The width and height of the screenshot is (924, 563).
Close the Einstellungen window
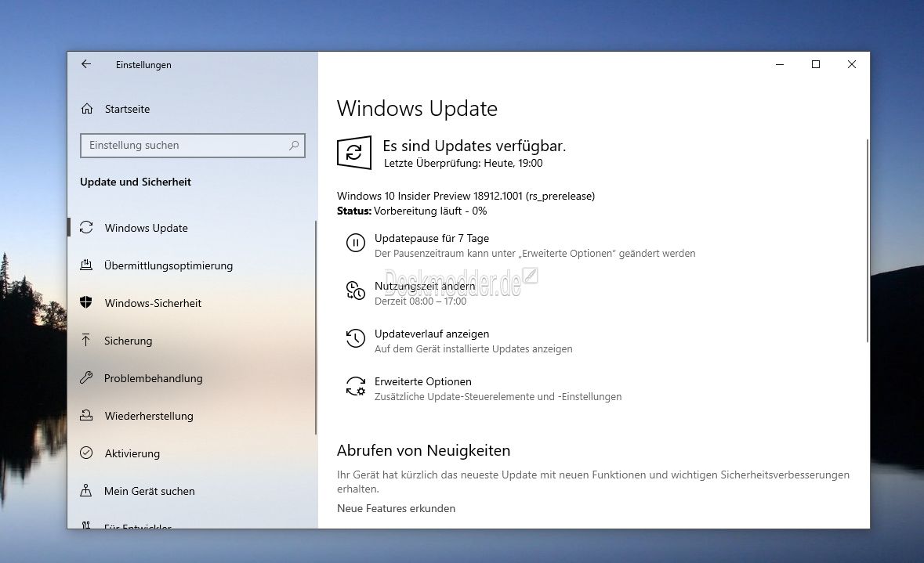[852, 64]
